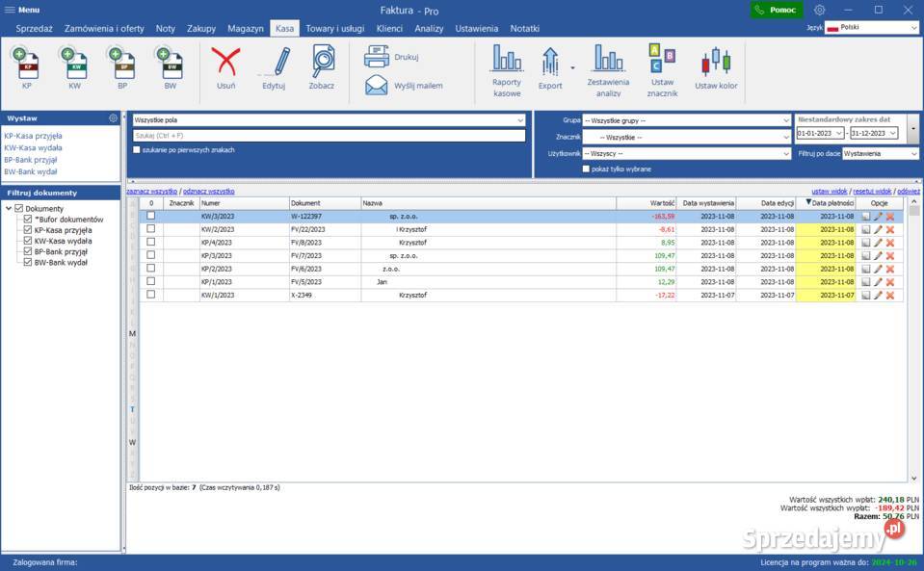Create a new KW cash disbursement document
924x571 pixels.
pos(74,64)
